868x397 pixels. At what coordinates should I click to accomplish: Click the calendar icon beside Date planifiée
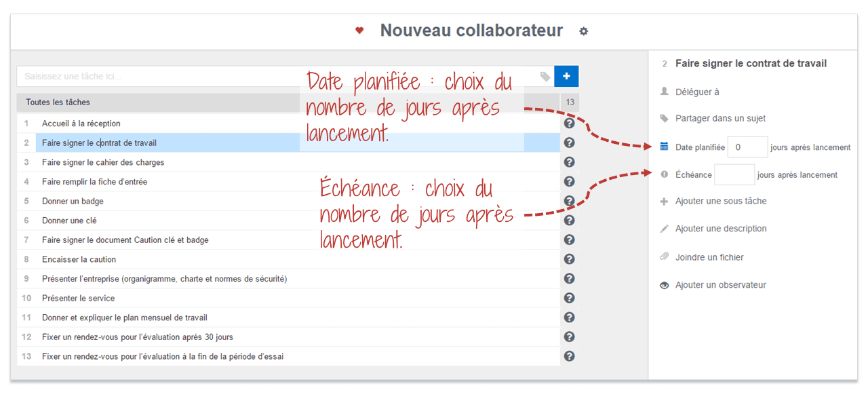[664, 147]
